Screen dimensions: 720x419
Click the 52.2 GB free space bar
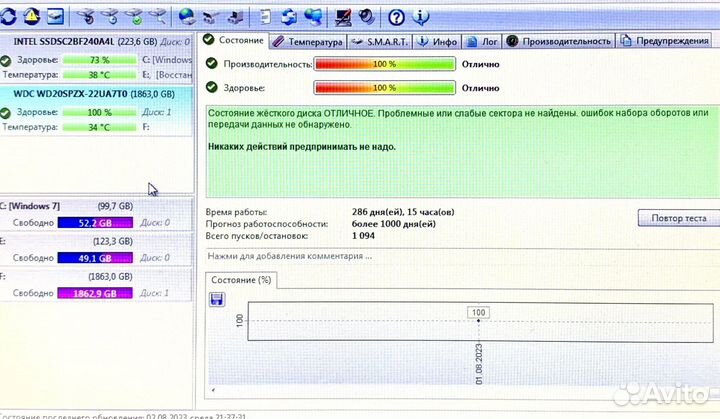95,223
